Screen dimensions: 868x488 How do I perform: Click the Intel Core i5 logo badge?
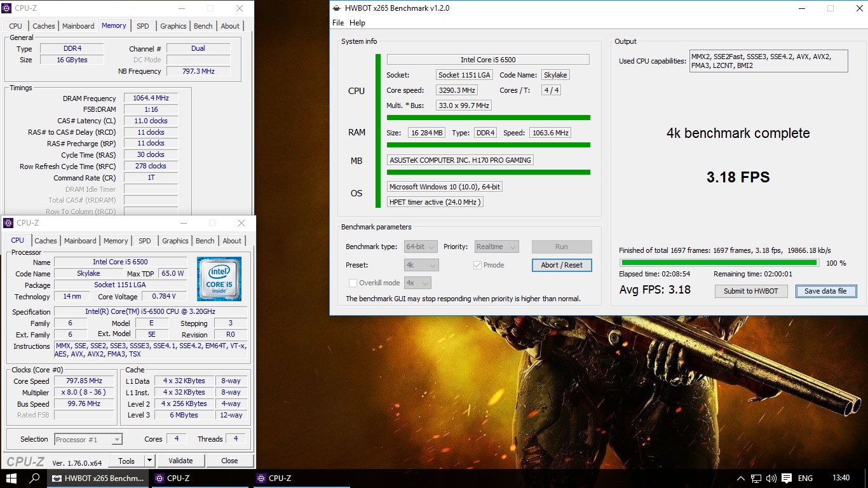(x=219, y=279)
